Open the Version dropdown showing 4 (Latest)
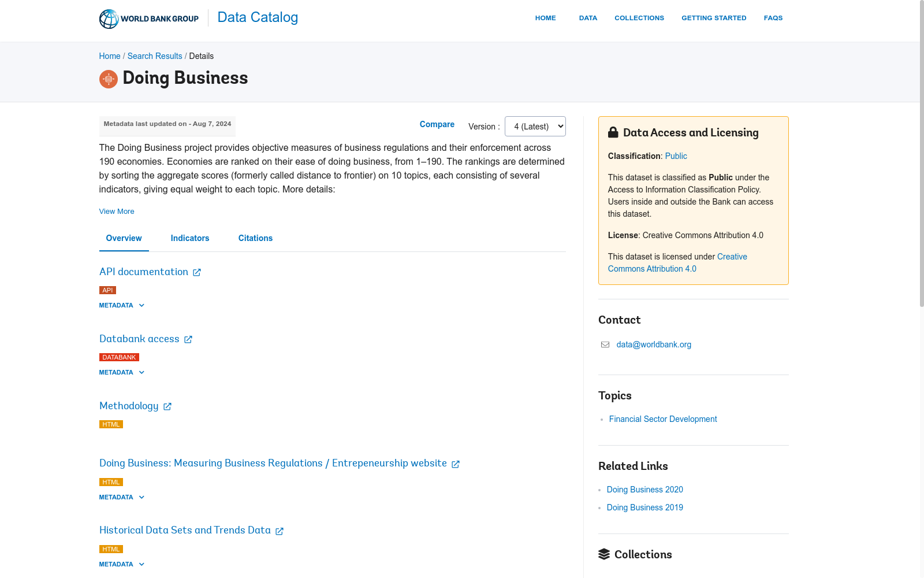 tap(535, 127)
